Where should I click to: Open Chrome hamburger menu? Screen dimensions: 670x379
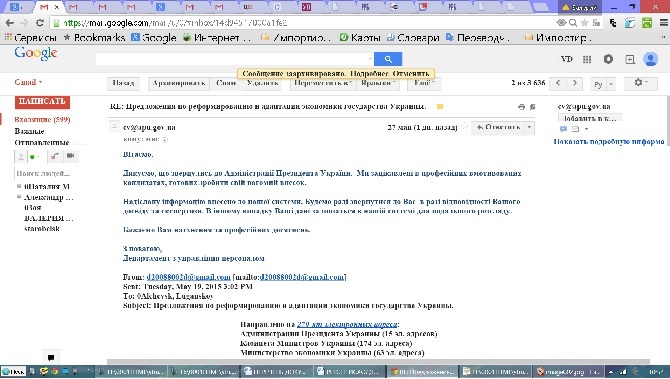(664, 23)
